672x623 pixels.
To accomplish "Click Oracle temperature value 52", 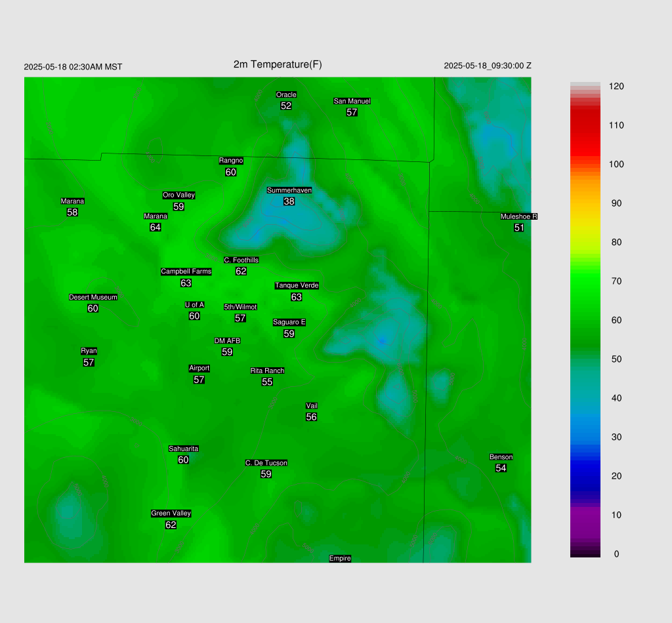I will click(x=286, y=106).
